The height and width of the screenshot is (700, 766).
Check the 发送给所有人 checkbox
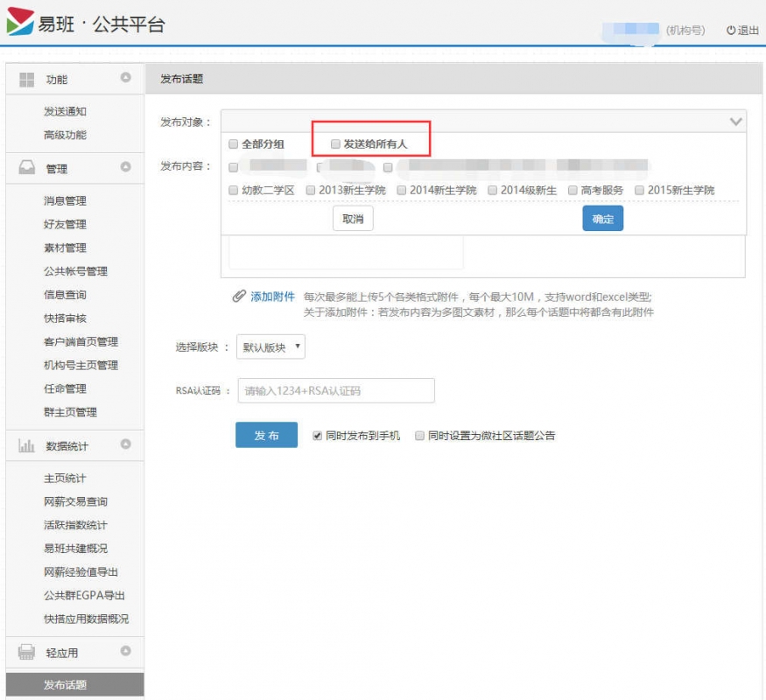click(x=335, y=143)
